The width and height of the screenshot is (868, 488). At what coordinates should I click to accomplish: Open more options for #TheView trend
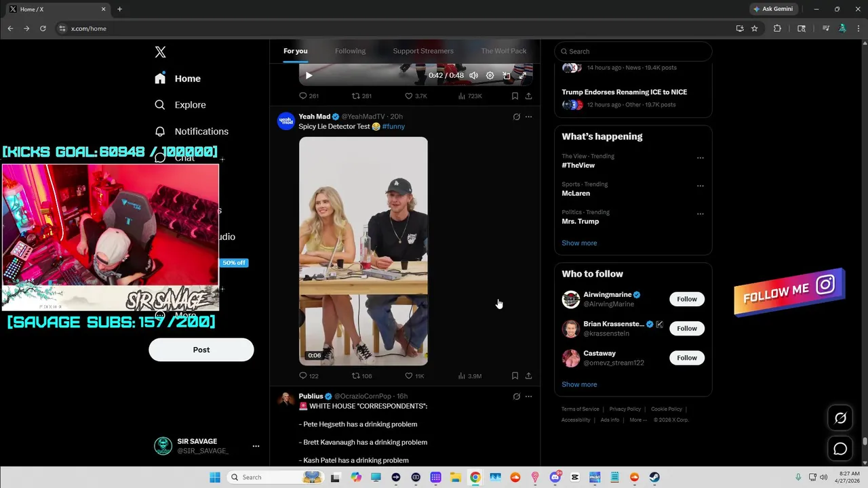tap(701, 158)
